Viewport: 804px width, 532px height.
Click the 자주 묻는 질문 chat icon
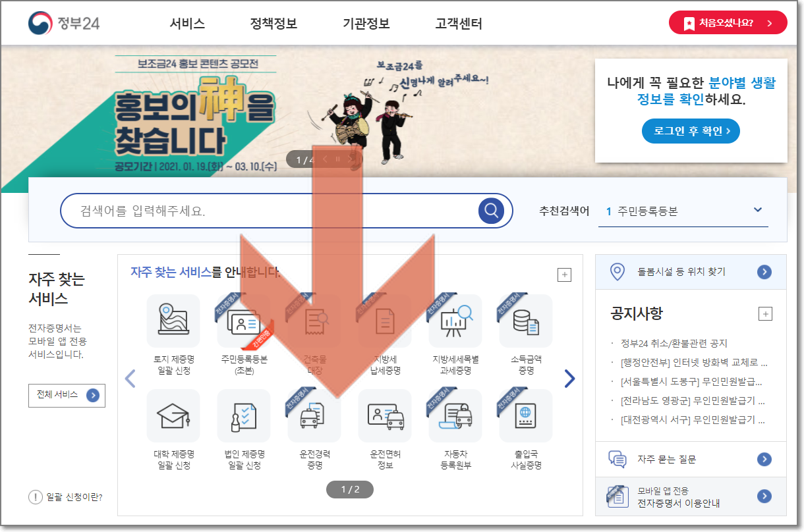tap(617, 459)
